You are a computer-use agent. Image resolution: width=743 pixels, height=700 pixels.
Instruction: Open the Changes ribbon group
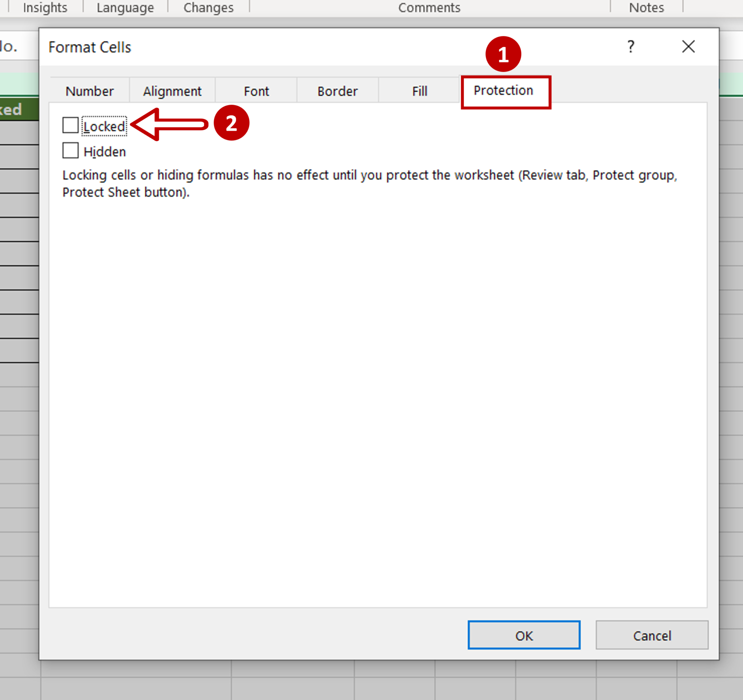point(209,8)
